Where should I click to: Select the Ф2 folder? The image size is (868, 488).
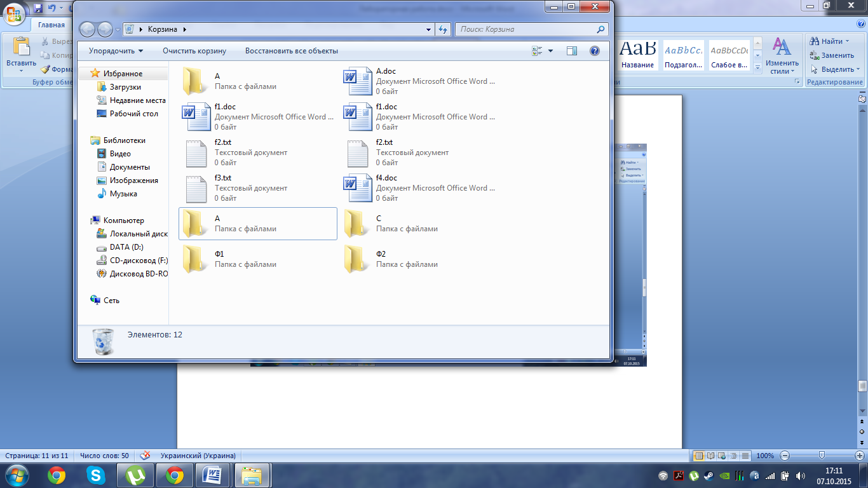point(419,259)
